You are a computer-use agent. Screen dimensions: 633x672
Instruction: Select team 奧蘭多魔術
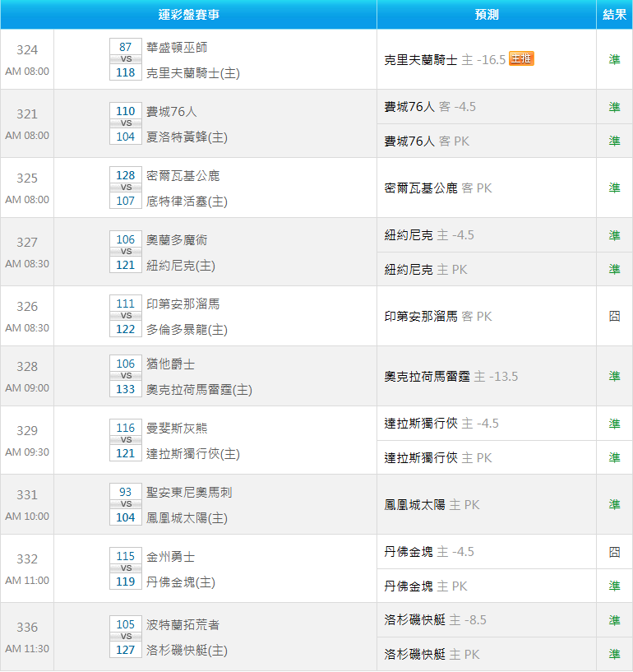tap(177, 240)
